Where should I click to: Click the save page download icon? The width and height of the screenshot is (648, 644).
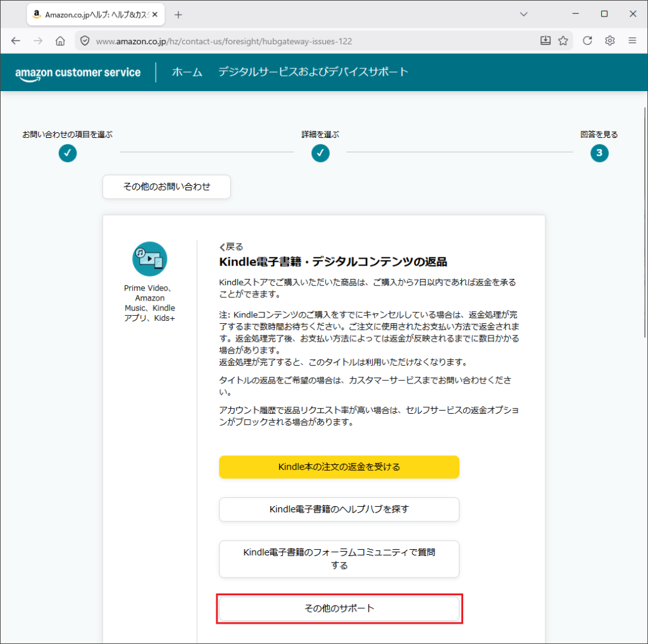point(545,40)
